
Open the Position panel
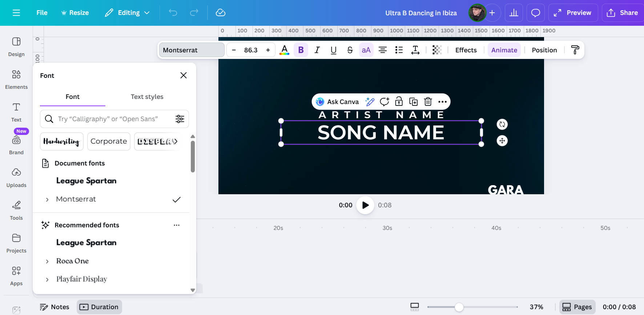click(x=544, y=50)
